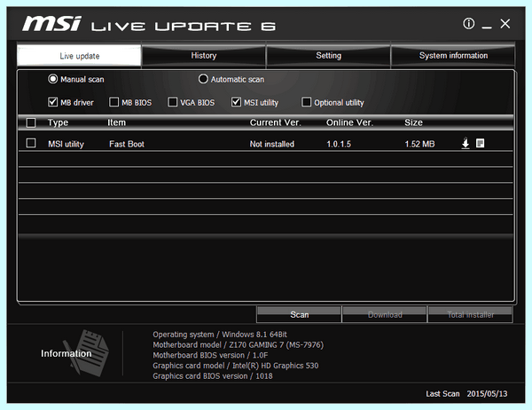Click the Scan button
The width and height of the screenshot is (532, 410).
click(299, 314)
